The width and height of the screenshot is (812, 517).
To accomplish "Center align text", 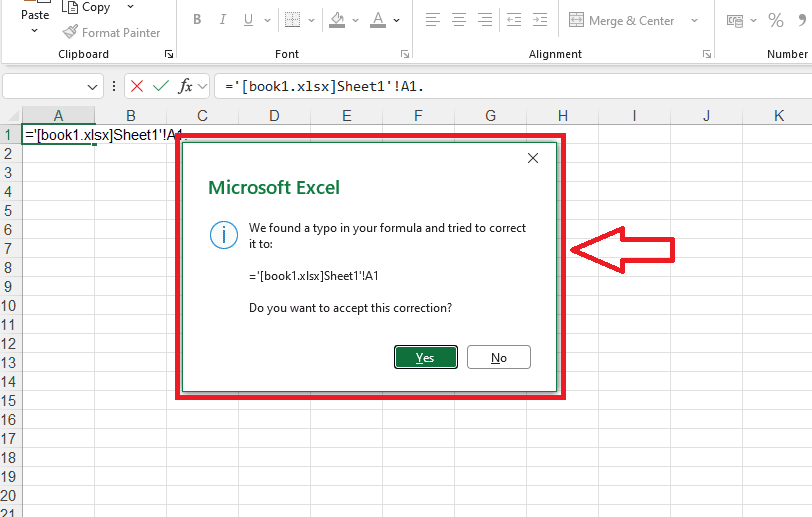I will (459, 20).
